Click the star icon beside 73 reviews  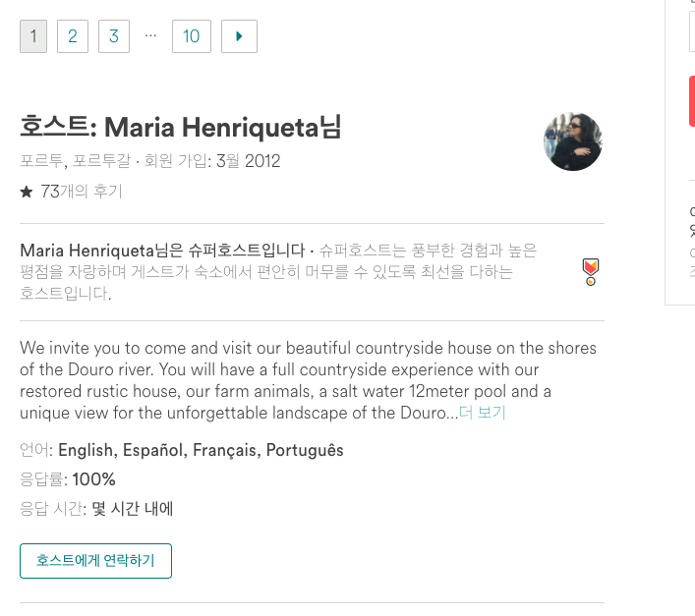(27, 193)
